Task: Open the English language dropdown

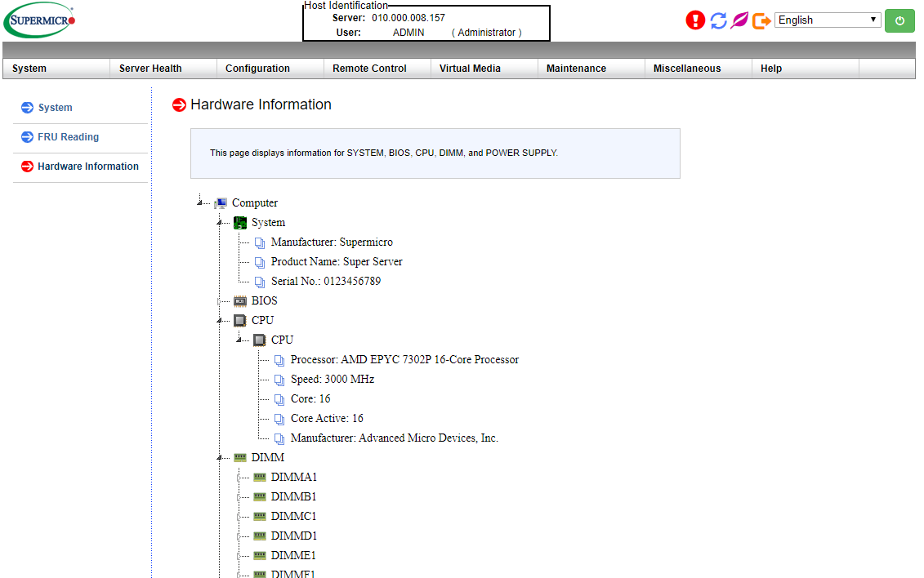Action: (x=828, y=20)
